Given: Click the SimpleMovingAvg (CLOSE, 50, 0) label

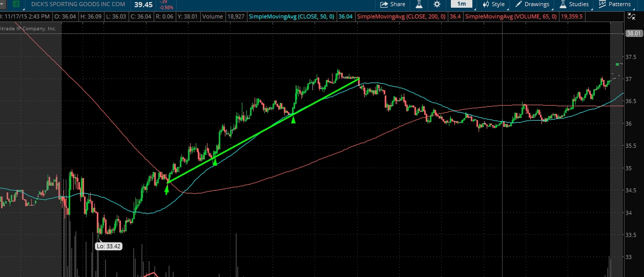Looking at the screenshot, I should point(291,16).
